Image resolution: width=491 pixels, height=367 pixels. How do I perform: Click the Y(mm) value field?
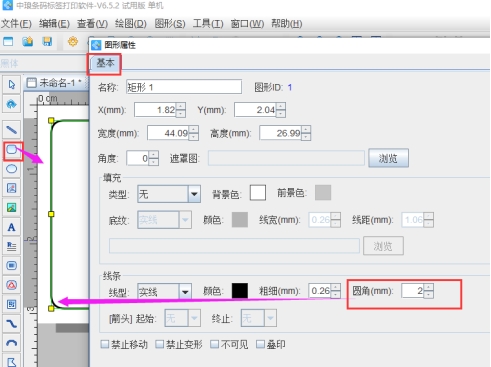(256, 110)
